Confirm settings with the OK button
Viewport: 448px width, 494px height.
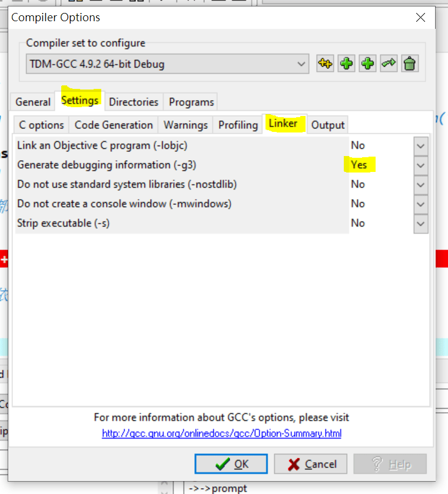pos(231,464)
